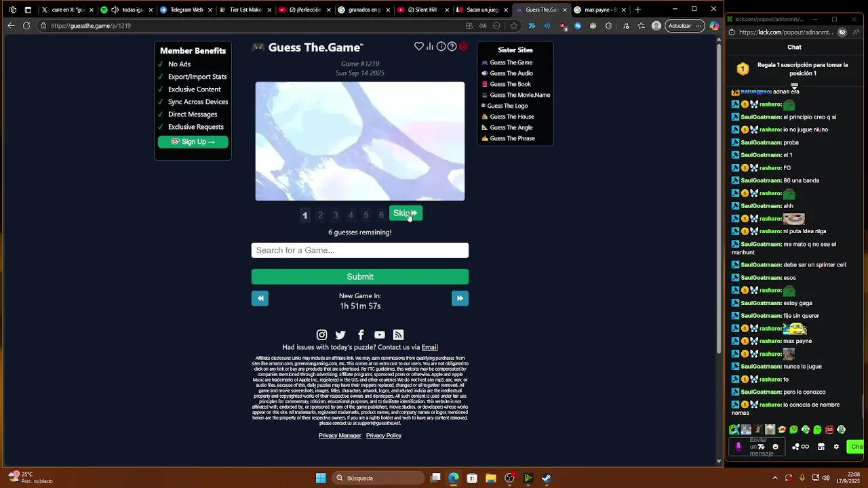The height and width of the screenshot is (488, 868).
Task: Open the Instagram icon in the footer
Action: click(x=322, y=335)
